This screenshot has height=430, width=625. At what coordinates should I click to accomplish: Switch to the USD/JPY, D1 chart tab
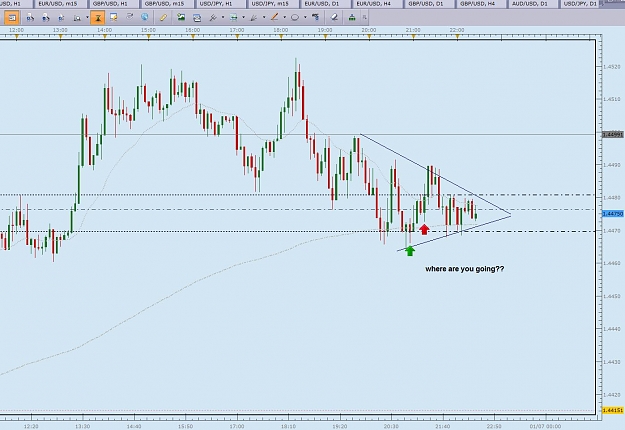coord(580,4)
